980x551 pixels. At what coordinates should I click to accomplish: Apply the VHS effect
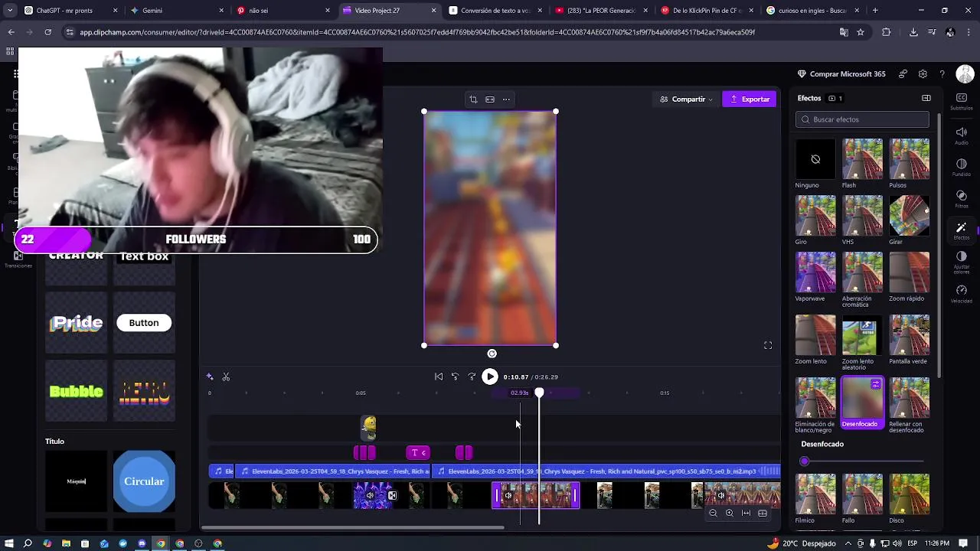(x=863, y=216)
